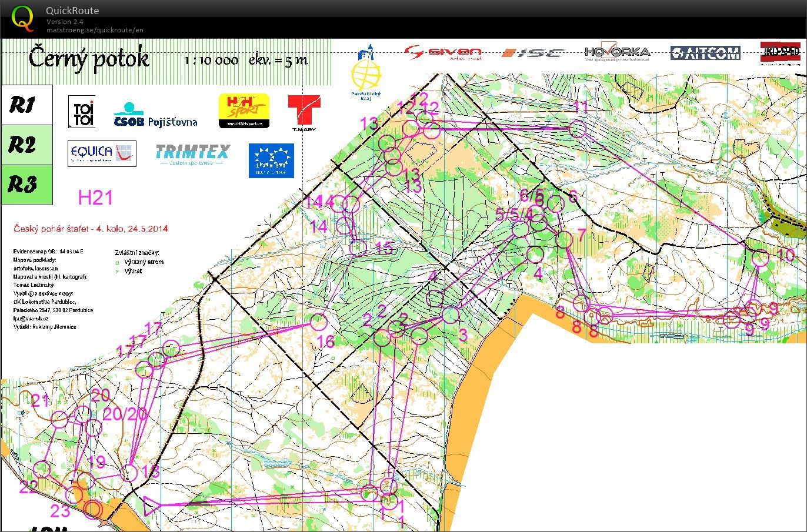This screenshot has height=532, width=807.
Task: Click the 1:10 000 scale label
Action: pos(211,61)
